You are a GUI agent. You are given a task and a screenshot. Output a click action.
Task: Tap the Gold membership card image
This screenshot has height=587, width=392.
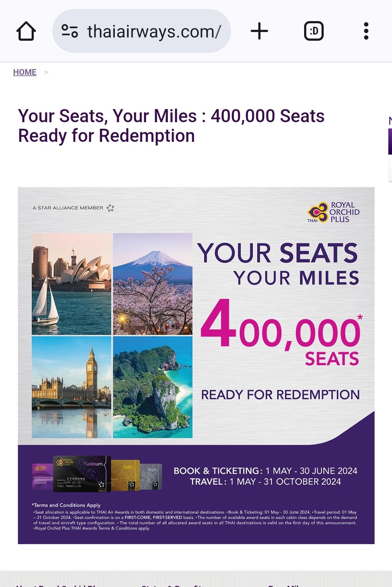[125, 475]
